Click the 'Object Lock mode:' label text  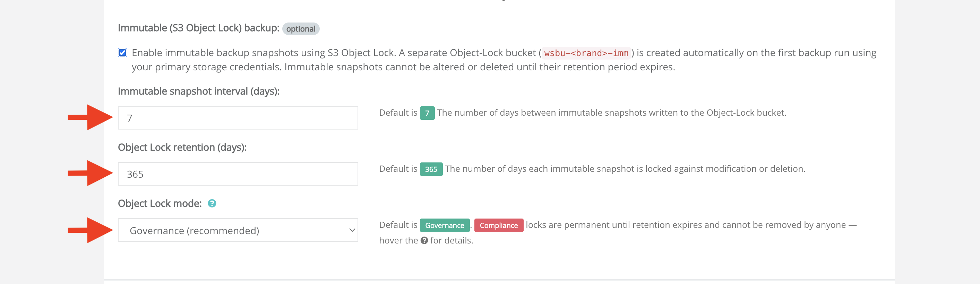coord(160,204)
